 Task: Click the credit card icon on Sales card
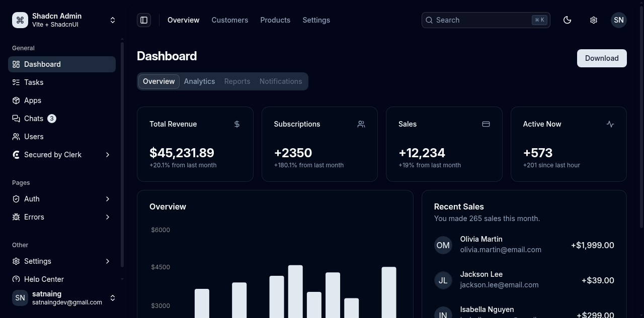point(486,124)
